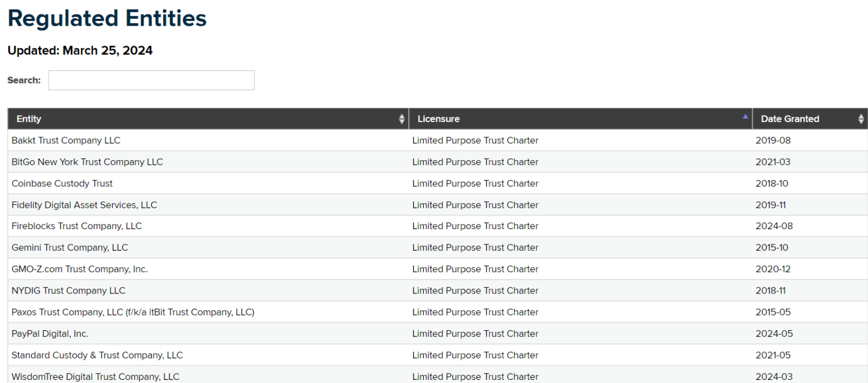Click the ascending sort arrow in Licensure header
The height and width of the screenshot is (383, 868).
click(745, 117)
